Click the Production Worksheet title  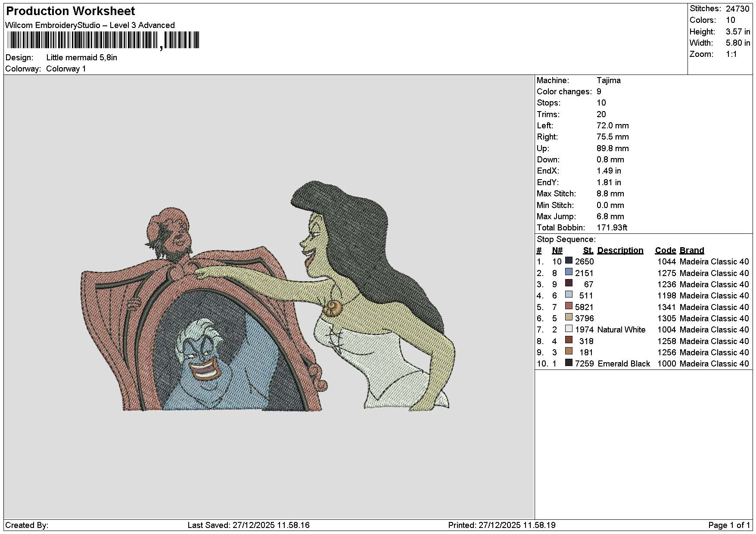pos(71,11)
